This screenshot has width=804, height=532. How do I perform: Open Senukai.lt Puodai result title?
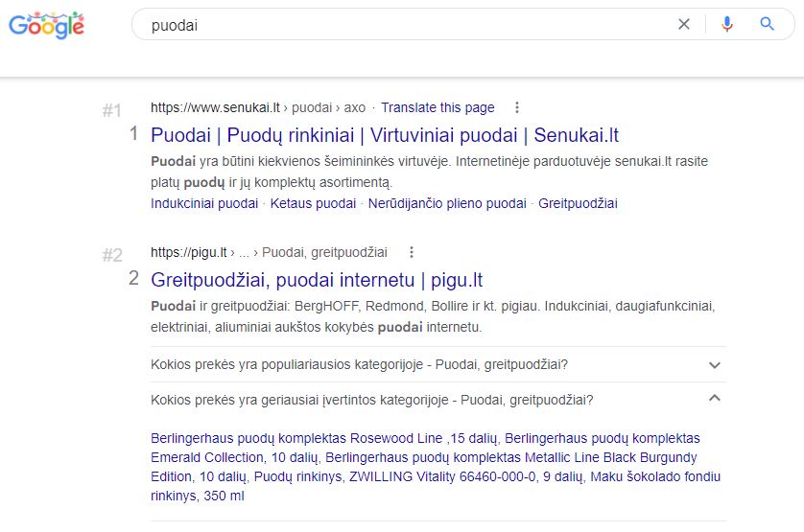(385, 135)
